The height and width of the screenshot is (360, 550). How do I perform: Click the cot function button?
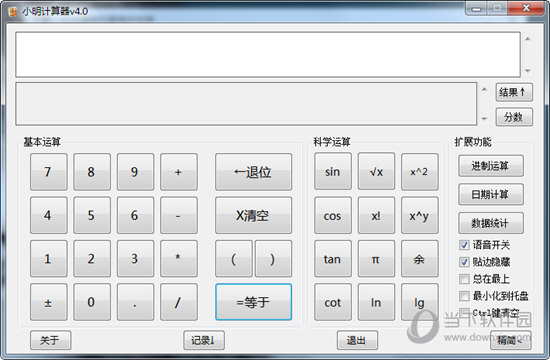pyautogui.click(x=333, y=302)
